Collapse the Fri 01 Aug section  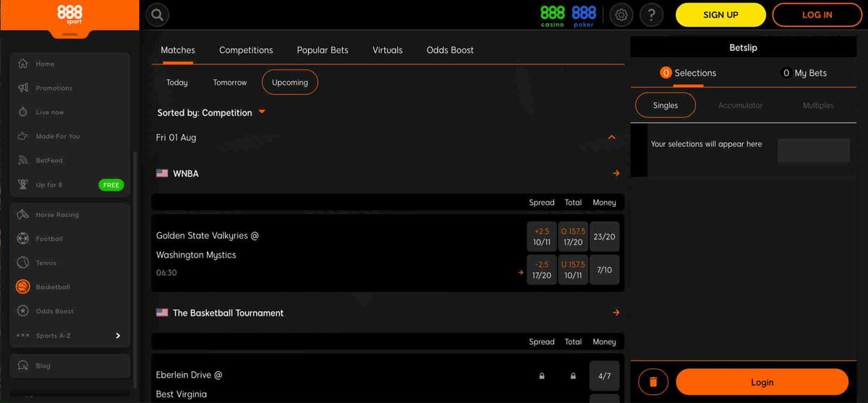pyautogui.click(x=612, y=137)
